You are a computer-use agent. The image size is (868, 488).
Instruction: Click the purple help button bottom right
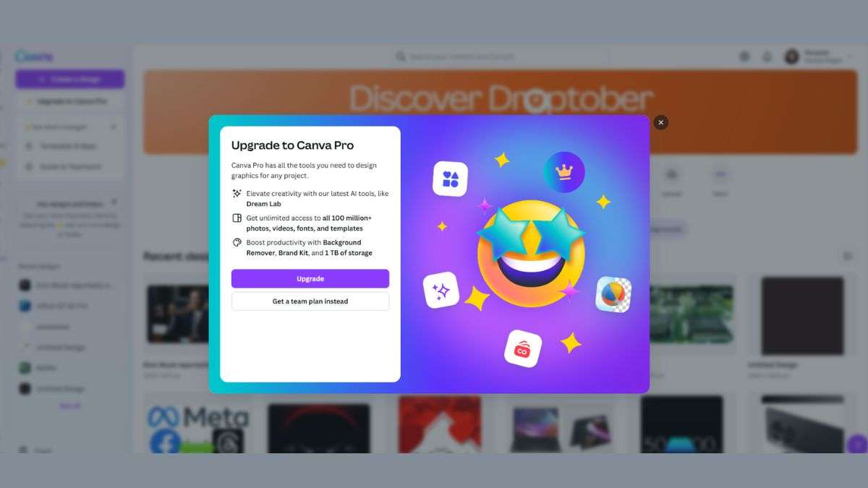(x=857, y=443)
